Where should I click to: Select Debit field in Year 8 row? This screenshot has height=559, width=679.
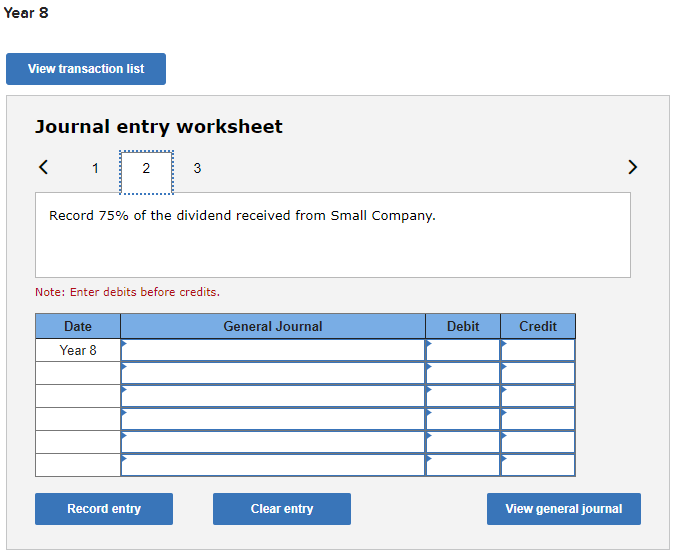click(463, 350)
